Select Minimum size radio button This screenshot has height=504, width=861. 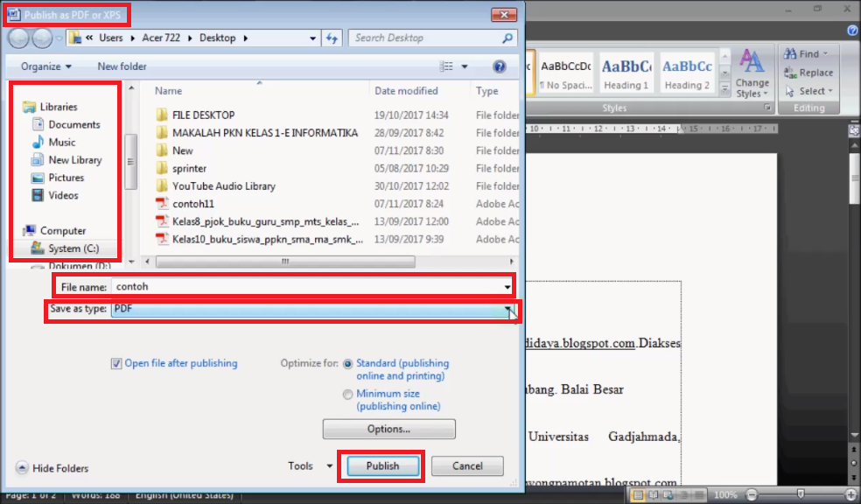coord(347,395)
